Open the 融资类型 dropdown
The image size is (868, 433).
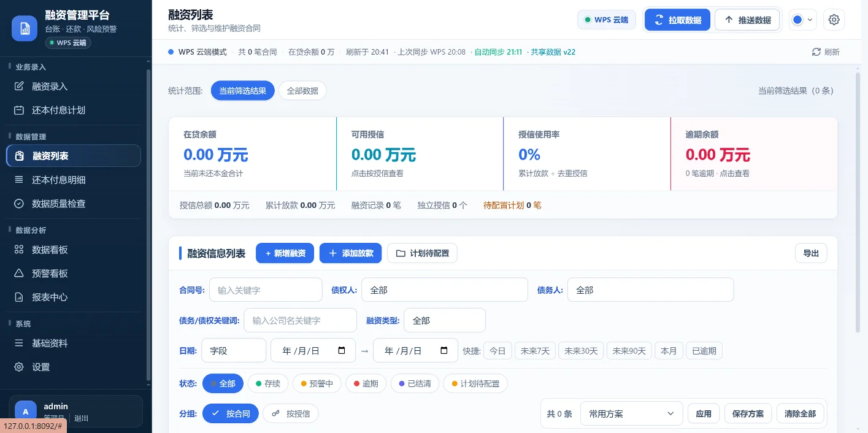[x=445, y=320]
